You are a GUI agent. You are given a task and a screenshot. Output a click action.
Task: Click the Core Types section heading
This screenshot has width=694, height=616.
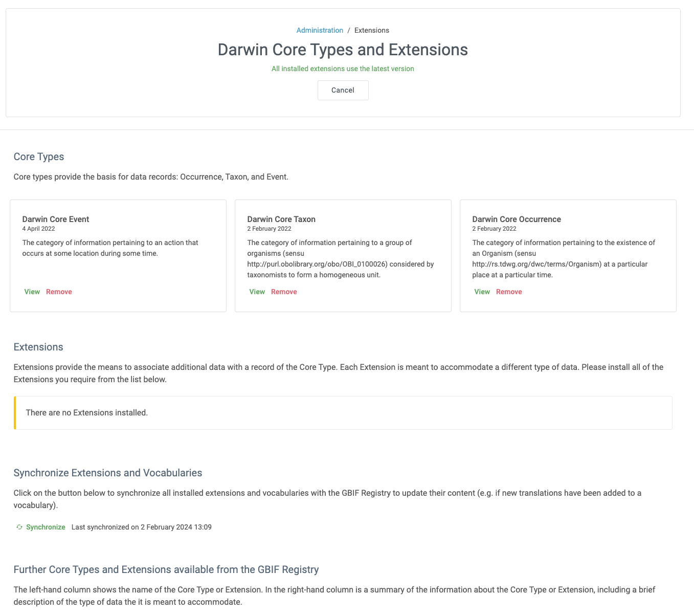click(38, 157)
